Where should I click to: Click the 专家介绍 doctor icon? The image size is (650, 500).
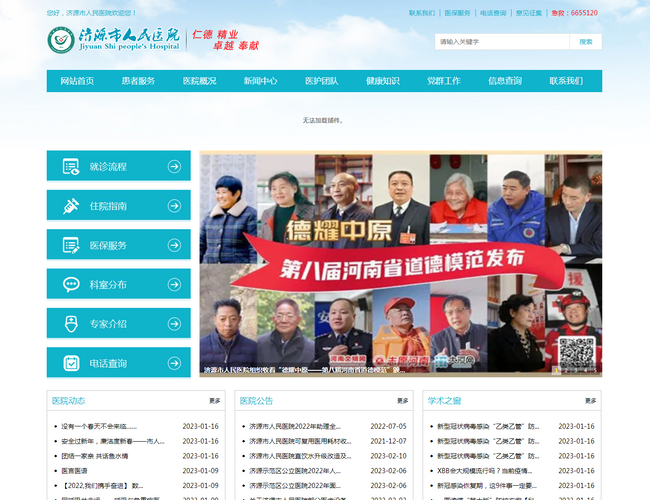(x=71, y=323)
